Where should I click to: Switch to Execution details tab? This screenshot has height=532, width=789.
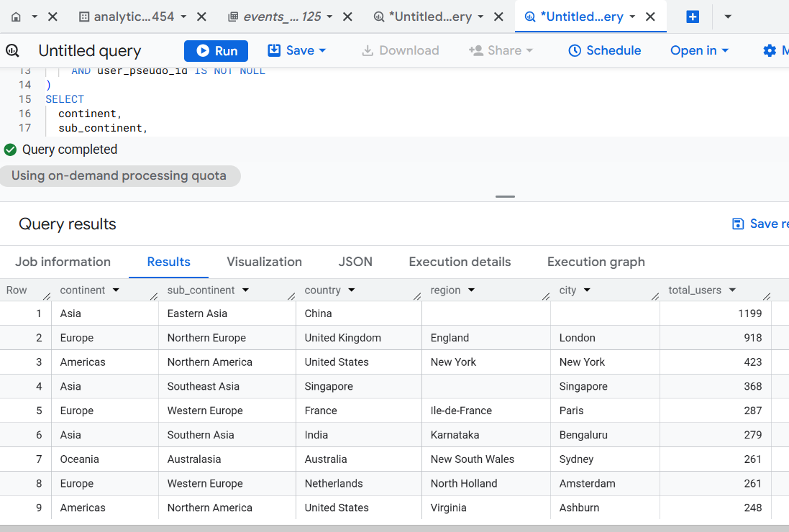(x=460, y=262)
